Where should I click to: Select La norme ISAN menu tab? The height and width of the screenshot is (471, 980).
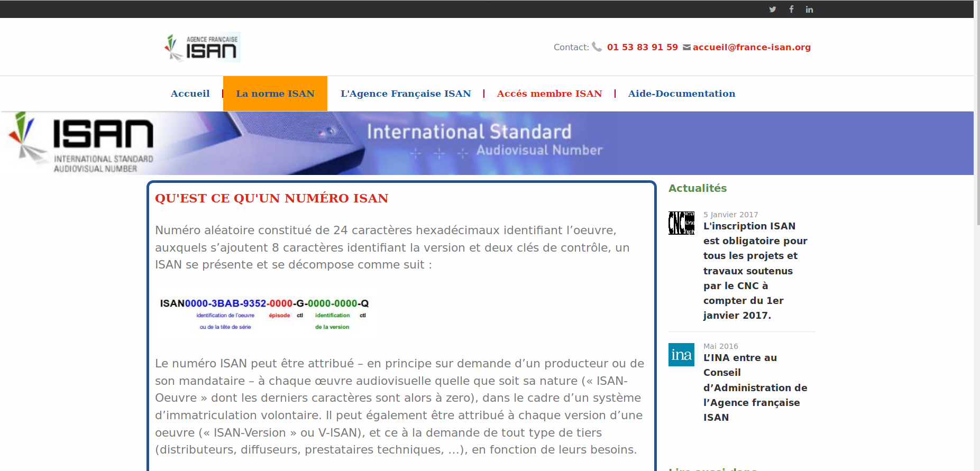(275, 94)
